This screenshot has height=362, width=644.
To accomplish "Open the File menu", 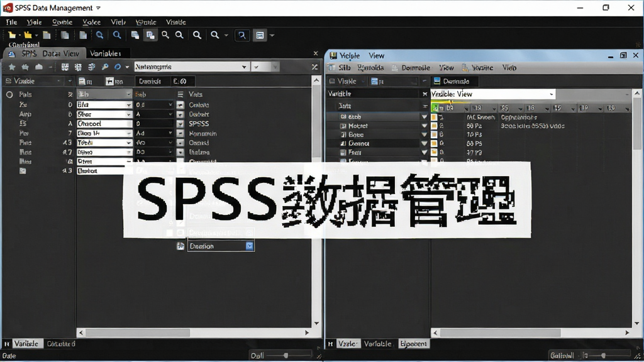I will [x=11, y=22].
